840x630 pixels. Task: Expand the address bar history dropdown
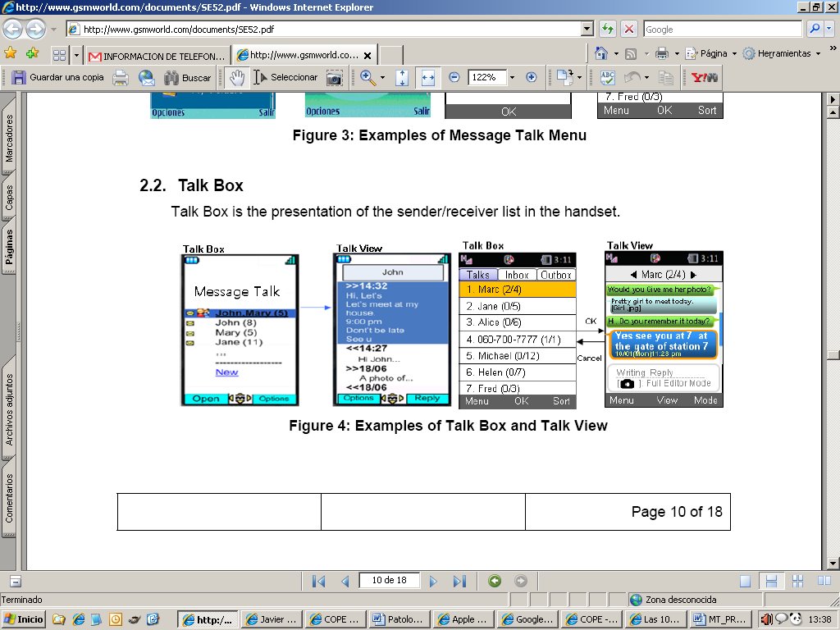tap(587, 29)
